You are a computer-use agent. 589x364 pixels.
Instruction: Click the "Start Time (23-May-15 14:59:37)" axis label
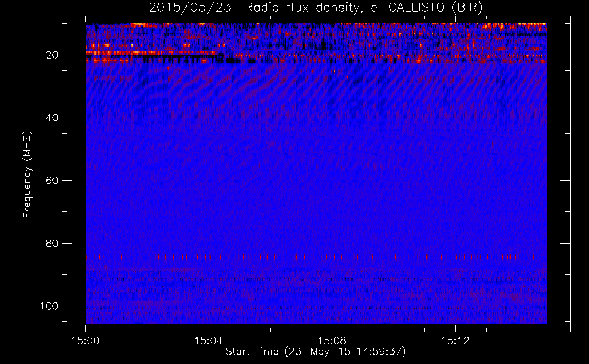[316, 352]
